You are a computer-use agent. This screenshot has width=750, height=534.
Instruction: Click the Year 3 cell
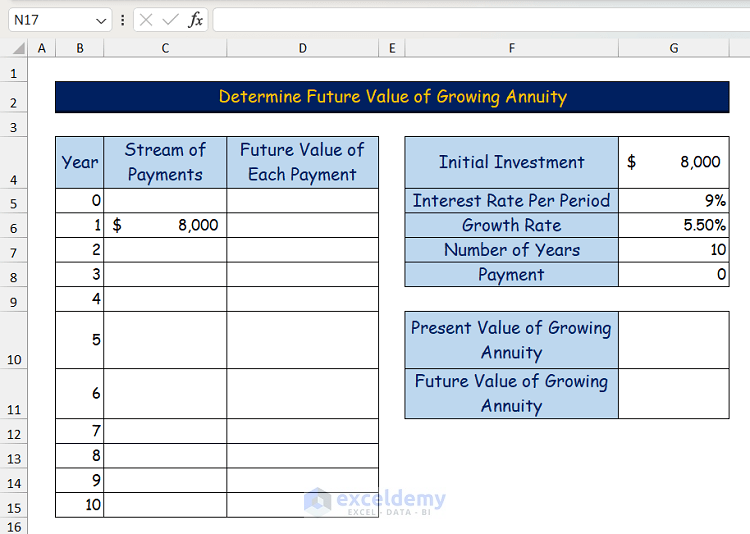pos(79,275)
